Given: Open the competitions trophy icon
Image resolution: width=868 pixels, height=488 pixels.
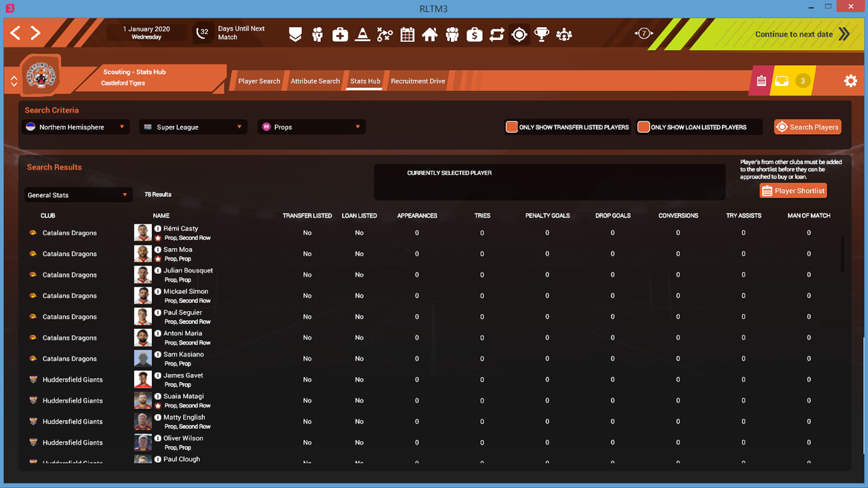Looking at the screenshot, I should click(542, 35).
